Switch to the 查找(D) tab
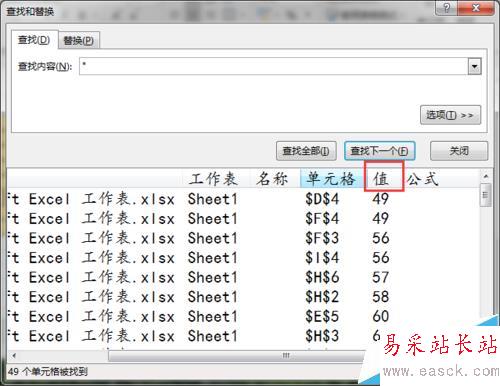The height and width of the screenshot is (386, 500). pos(34,40)
